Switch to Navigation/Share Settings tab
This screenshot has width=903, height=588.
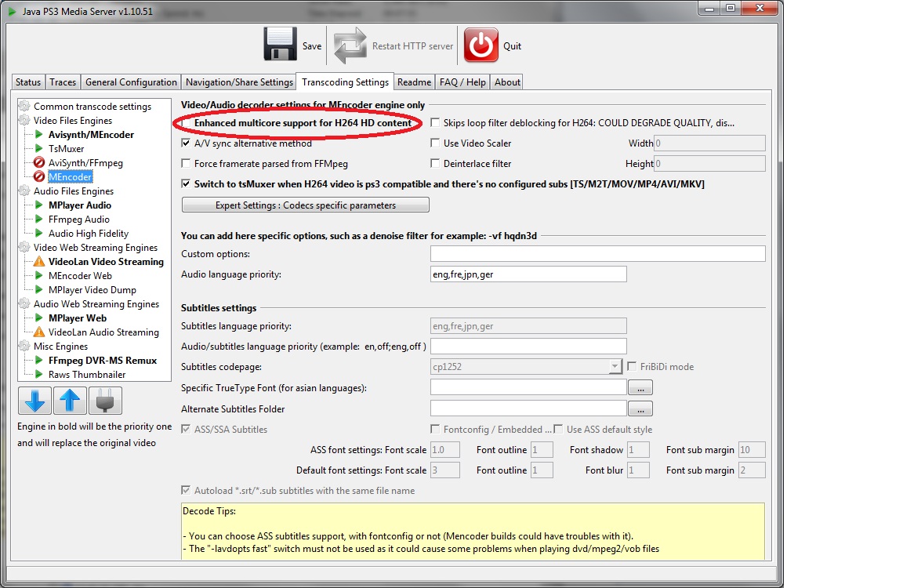(239, 82)
